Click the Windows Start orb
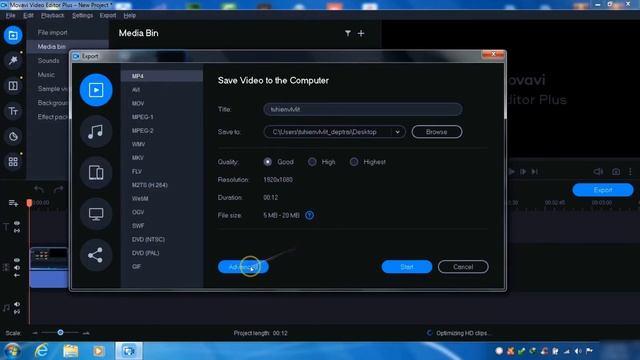 12,351
